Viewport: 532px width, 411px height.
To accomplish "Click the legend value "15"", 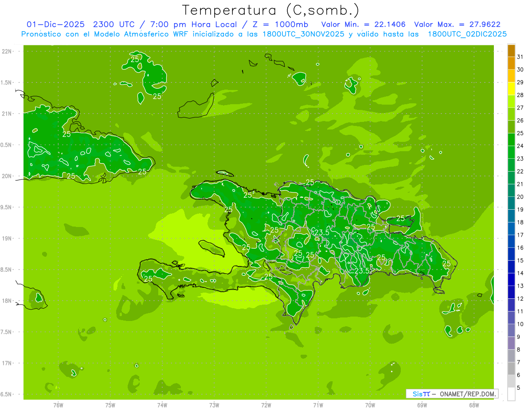I will point(520,260).
